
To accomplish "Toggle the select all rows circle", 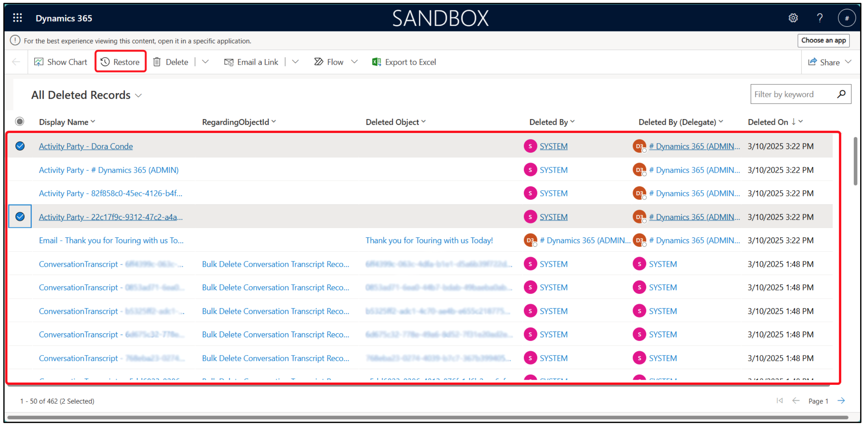I will (20, 122).
